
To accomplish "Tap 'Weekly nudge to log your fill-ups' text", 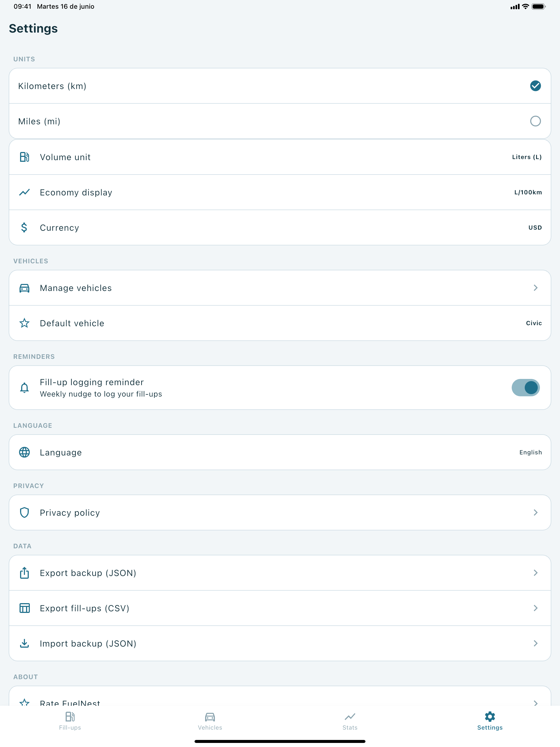I will click(101, 394).
